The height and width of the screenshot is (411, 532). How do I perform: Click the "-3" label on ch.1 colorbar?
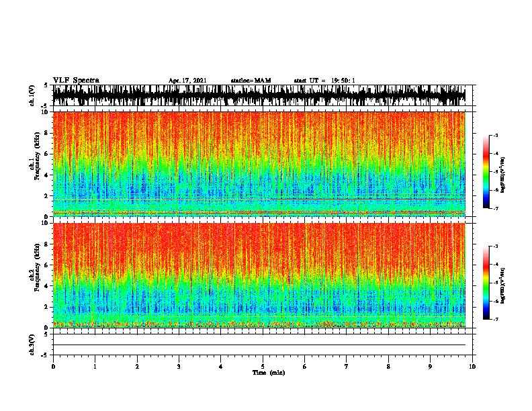click(x=495, y=135)
